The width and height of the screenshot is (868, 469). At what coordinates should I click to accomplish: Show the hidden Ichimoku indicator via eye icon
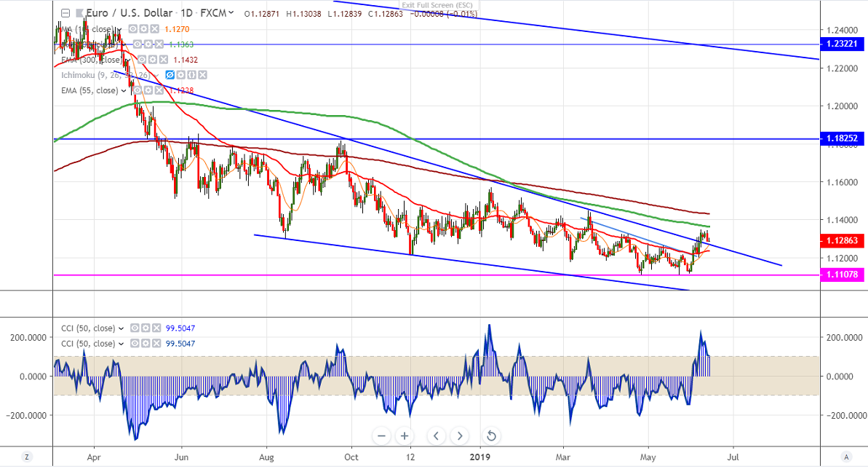coord(170,75)
